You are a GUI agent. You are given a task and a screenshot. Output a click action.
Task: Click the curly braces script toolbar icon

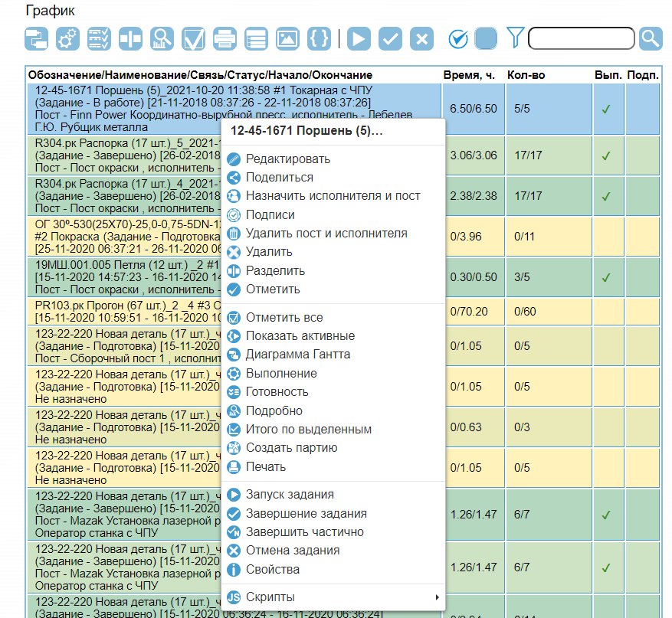pyautogui.click(x=318, y=38)
